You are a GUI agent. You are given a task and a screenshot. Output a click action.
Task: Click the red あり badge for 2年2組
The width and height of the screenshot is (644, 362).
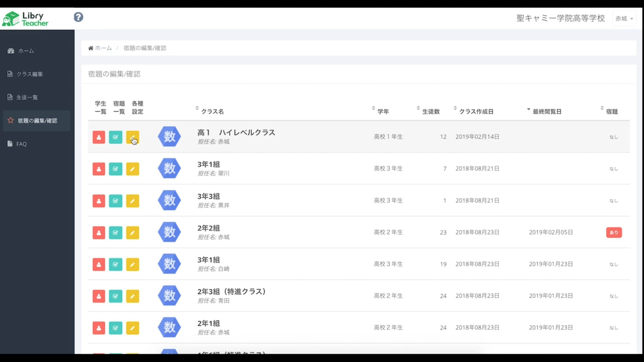coord(614,233)
